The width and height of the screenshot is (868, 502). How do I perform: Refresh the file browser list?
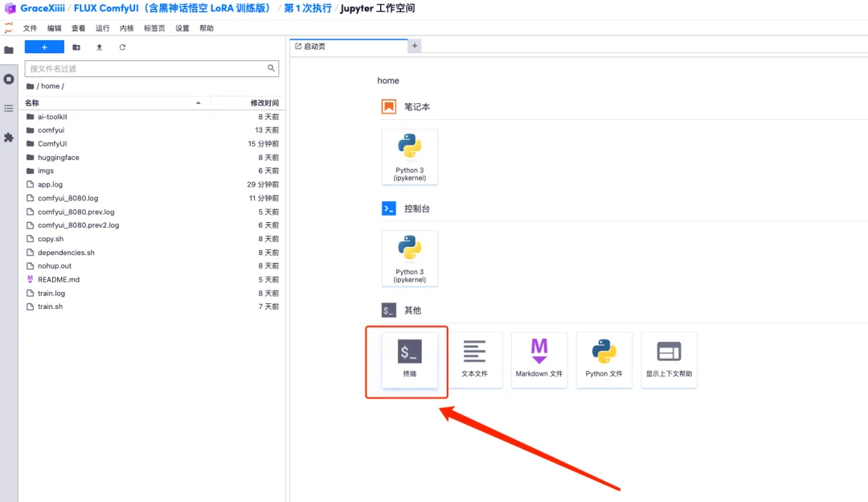click(123, 47)
